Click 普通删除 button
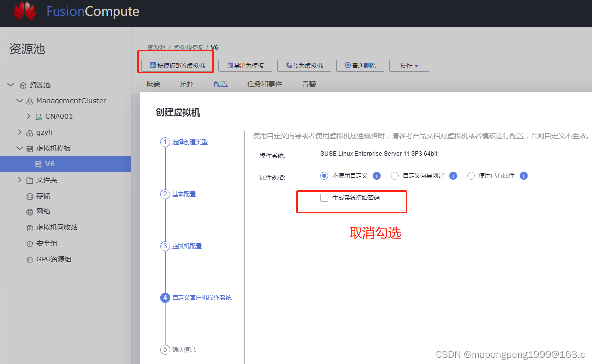592x364 pixels. pyautogui.click(x=360, y=66)
